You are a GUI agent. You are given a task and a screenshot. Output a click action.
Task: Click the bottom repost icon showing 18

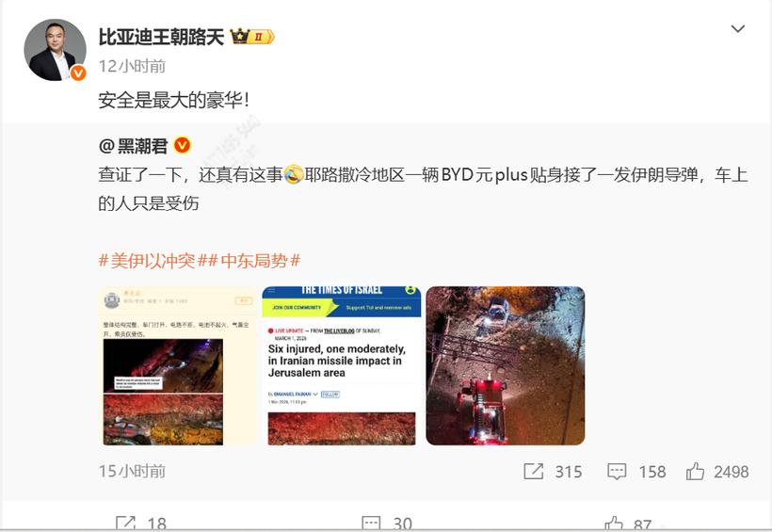(x=125, y=524)
